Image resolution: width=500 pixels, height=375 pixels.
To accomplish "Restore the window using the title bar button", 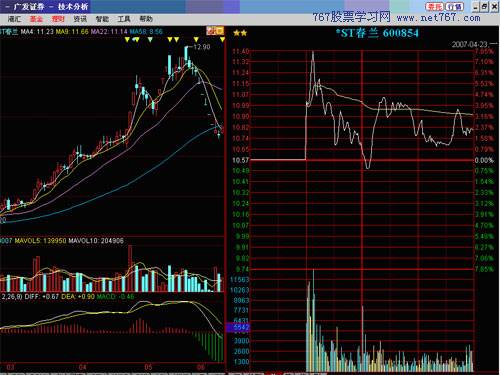I will [x=485, y=7].
